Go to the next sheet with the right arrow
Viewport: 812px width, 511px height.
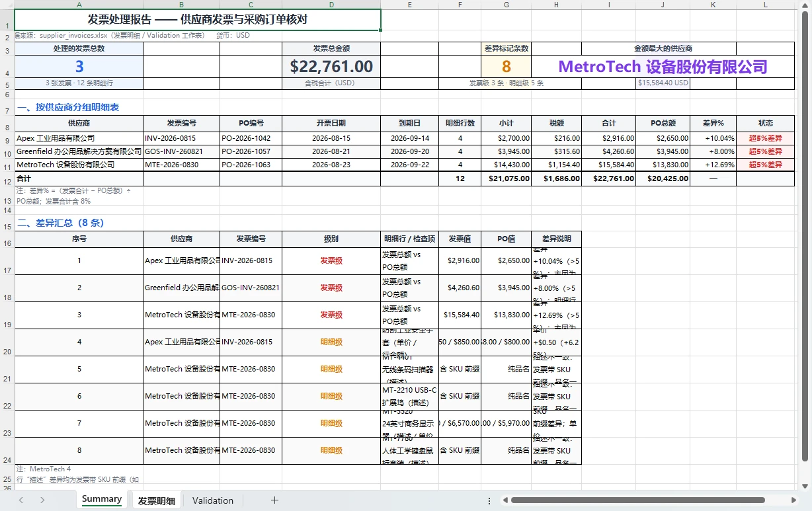tap(42, 500)
